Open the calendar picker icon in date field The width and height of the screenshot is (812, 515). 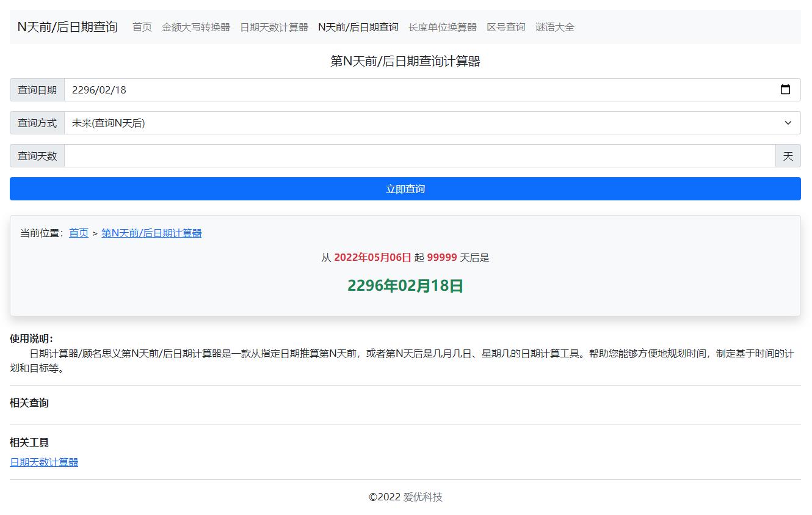[785, 90]
